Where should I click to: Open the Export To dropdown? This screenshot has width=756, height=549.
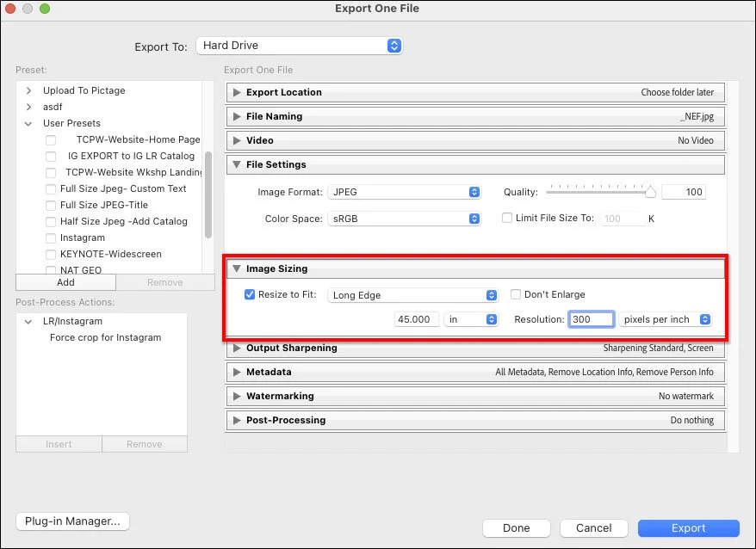[x=300, y=47]
